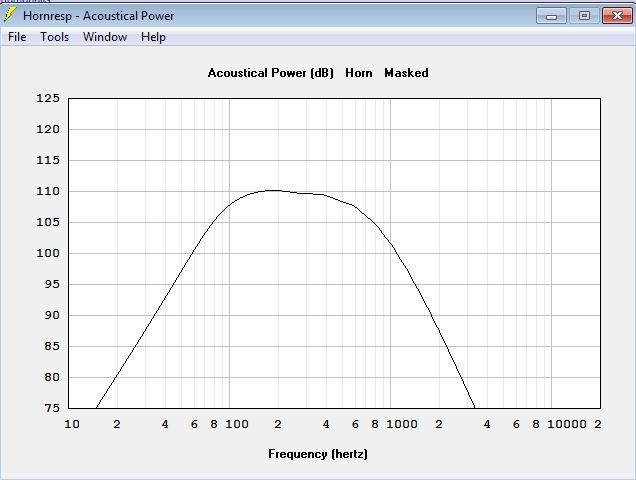Open the Tools menu
The image size is (636, 480).
pyautogui.click(x=54, y=37)
